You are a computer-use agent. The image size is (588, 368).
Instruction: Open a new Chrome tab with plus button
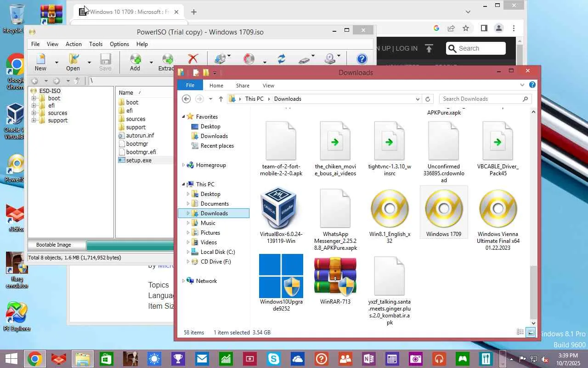(x=194, y=12)
